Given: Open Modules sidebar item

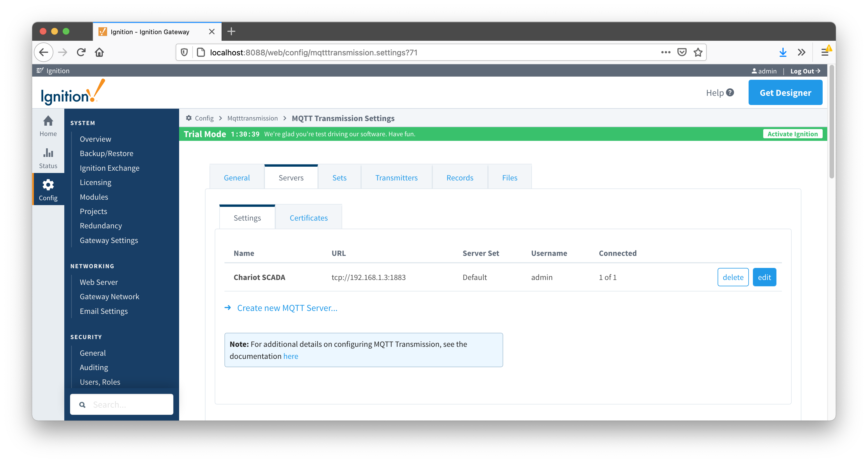Looking at the screenshot, I should [94, 197].
